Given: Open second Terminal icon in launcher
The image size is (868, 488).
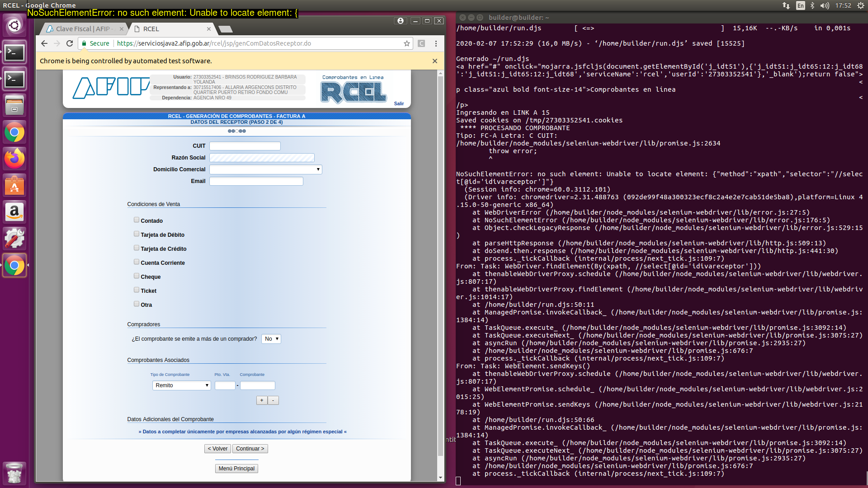Looking at the screenshot, I should [x=14, y=80].
